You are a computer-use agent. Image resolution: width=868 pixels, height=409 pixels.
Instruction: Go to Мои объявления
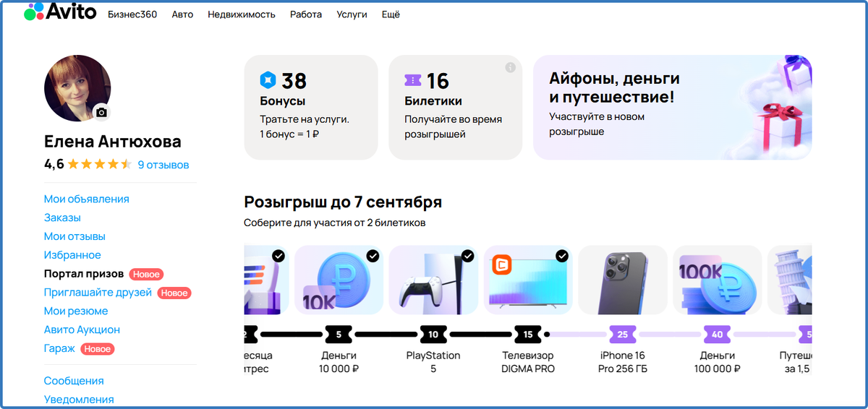pyautogui.click(x=87, y=199)
